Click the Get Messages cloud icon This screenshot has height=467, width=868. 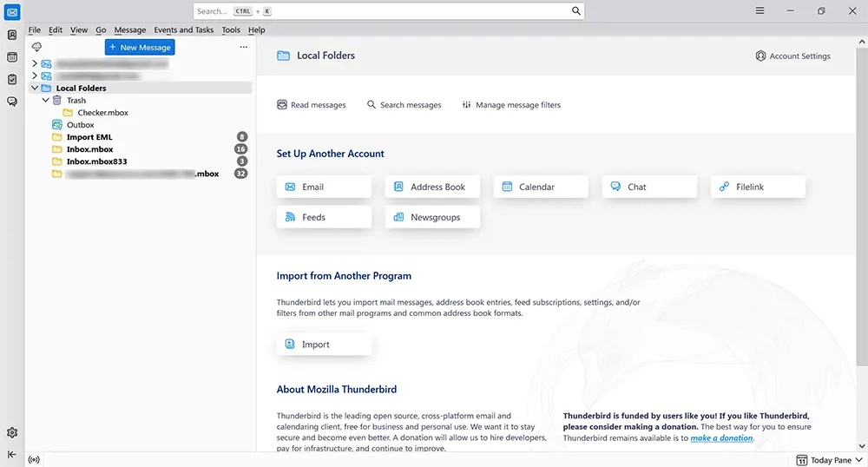click(36, 47)
